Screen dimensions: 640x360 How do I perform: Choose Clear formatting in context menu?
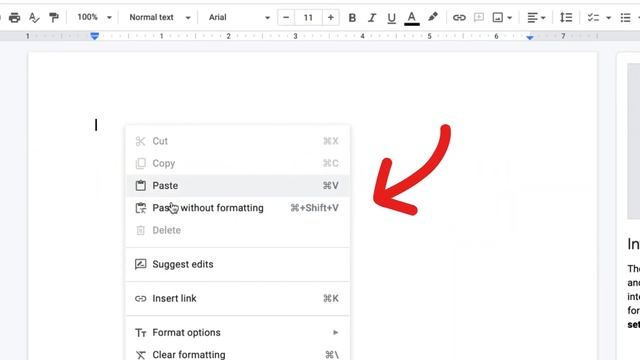pyautogui.click(x=238, y=353)
